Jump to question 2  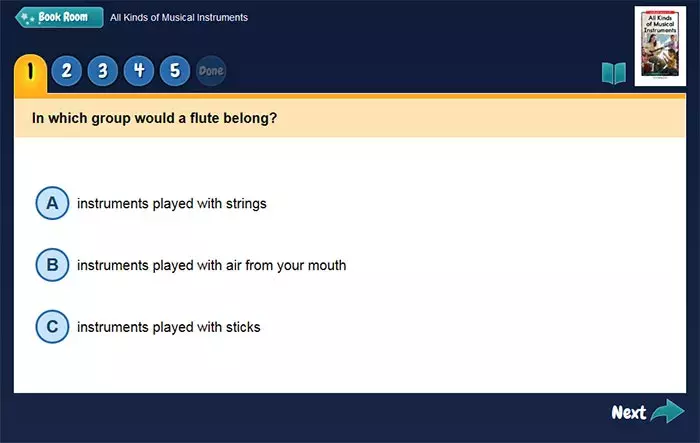tap(66, 71)
